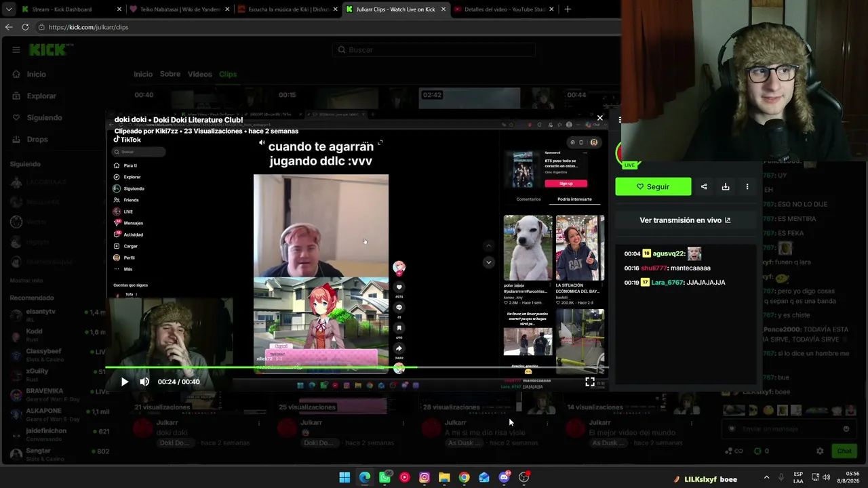
Task: Select the channel's Clips tab
Action: pyautogui.click(x=228, y=74)
